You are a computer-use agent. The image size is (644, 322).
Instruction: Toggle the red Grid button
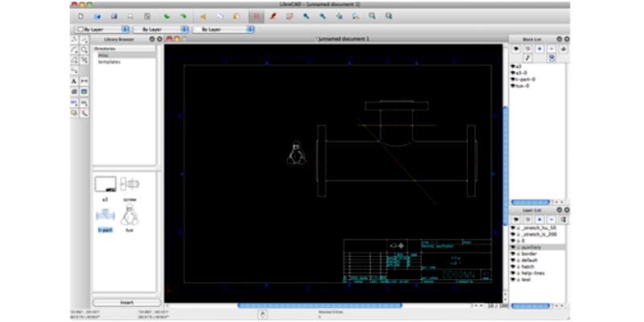coord(256,16)
